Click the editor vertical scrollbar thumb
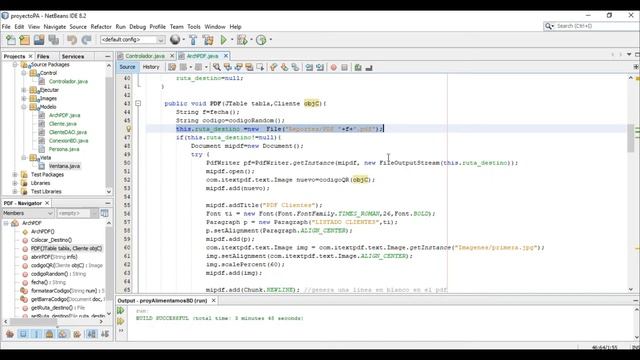Screen dimensions: 640x360 coord(631,139)
